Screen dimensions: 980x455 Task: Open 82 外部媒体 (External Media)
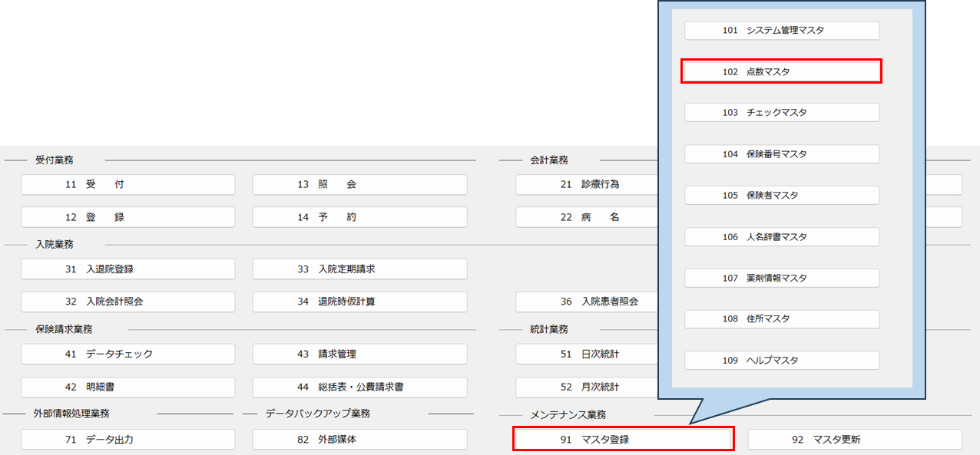(x=359, y=439)
